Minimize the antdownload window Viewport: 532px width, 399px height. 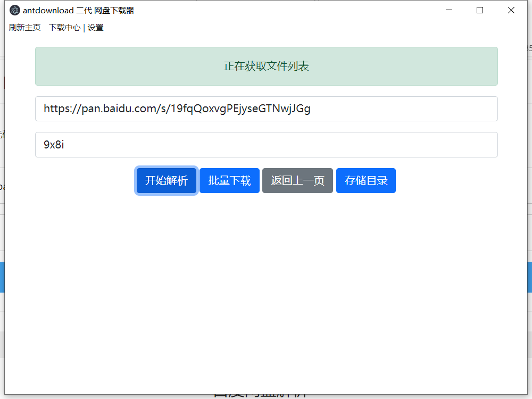point(449,10)
